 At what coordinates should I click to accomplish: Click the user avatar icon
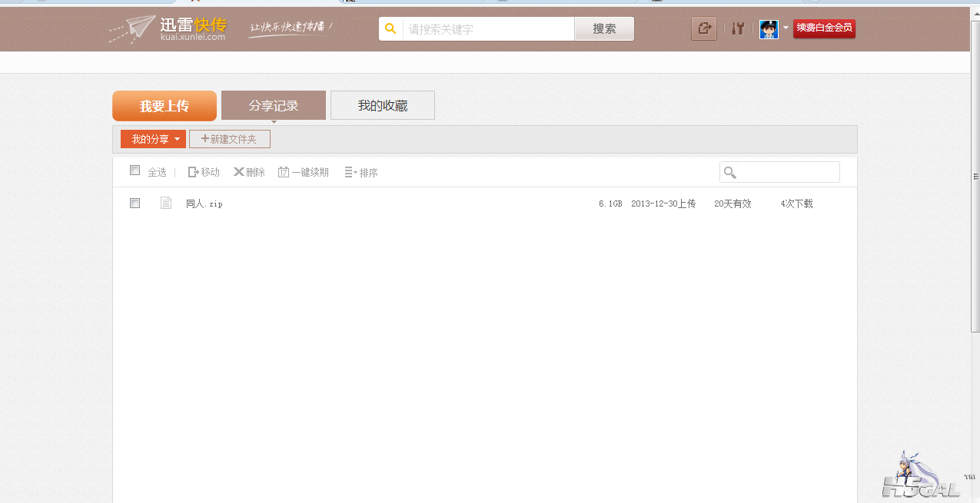[x=769, y=29]
